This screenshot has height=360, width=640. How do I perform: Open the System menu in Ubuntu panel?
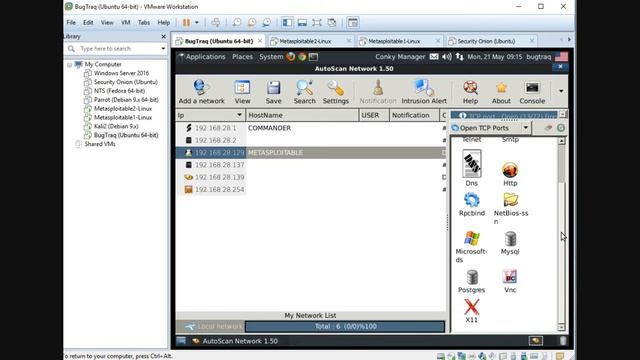pos(271,57)
